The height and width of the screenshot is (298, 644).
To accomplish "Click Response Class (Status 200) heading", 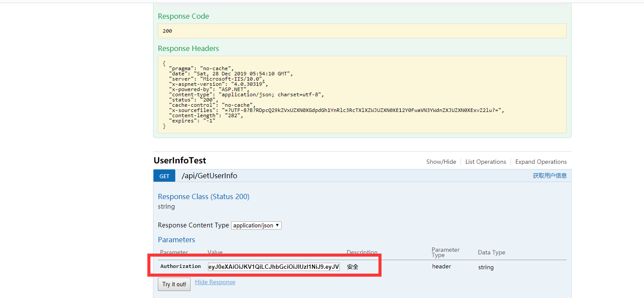I will point(204,196).
